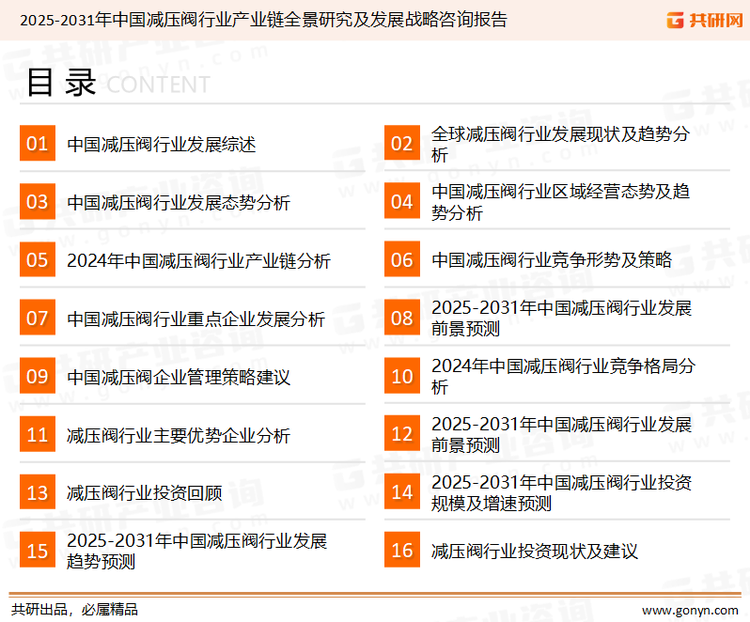Select the orange 05 chapter badge
The height and width of the screenshot is (622, 750).
(37, 260)
